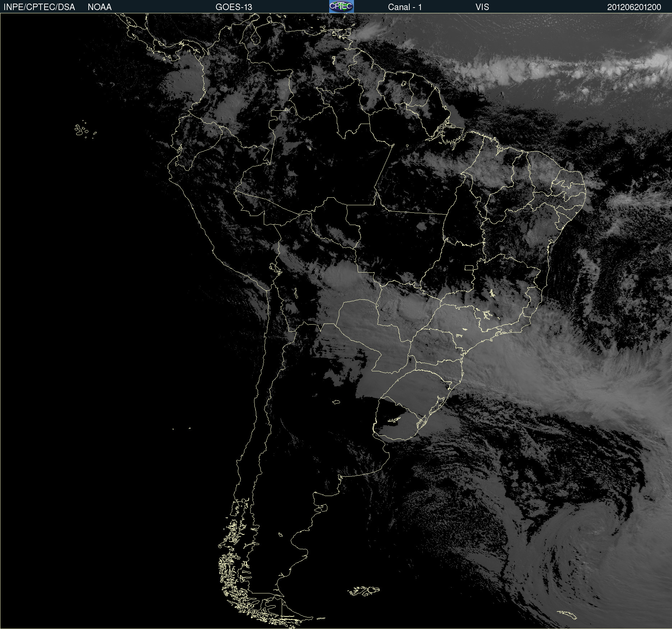Click the GOES-13 satellite label

click(234, 7)
